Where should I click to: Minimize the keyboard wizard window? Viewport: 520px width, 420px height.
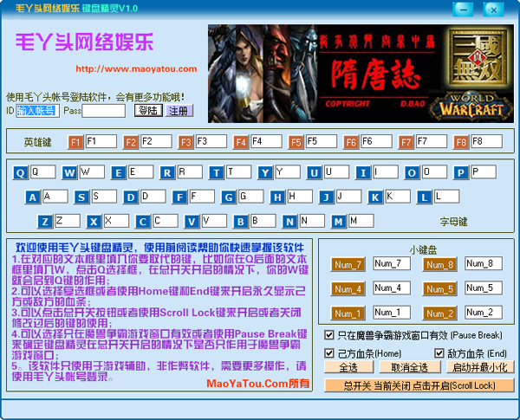463,10
